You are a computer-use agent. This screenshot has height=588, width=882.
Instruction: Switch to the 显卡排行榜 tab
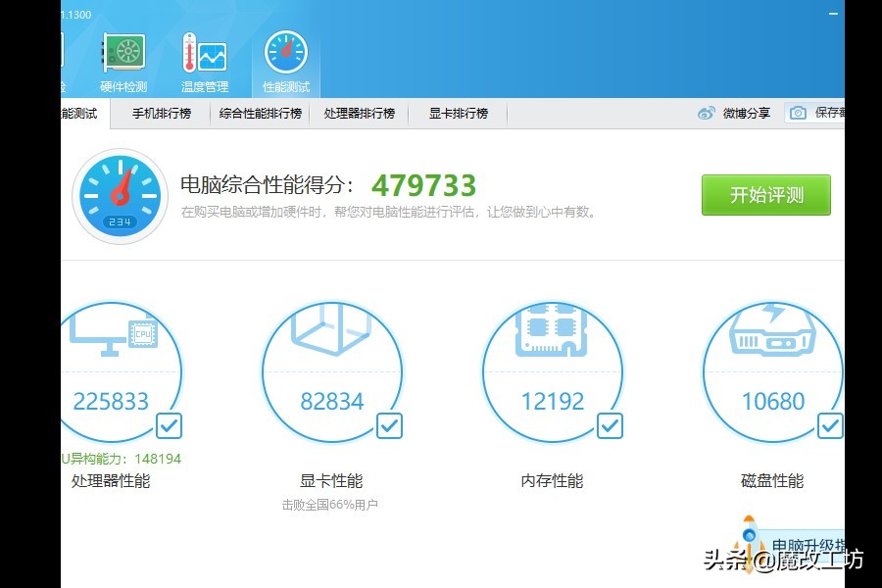(459, 114)
